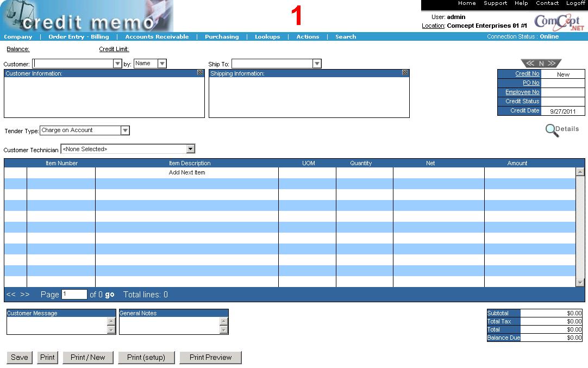588x368 pixels.
Task: Click the item grid scrollbar down arrow
Action: coord(580,282)
